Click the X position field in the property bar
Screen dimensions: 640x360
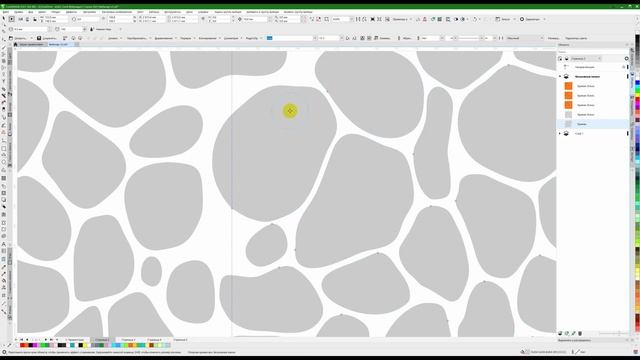pos(54,18)
